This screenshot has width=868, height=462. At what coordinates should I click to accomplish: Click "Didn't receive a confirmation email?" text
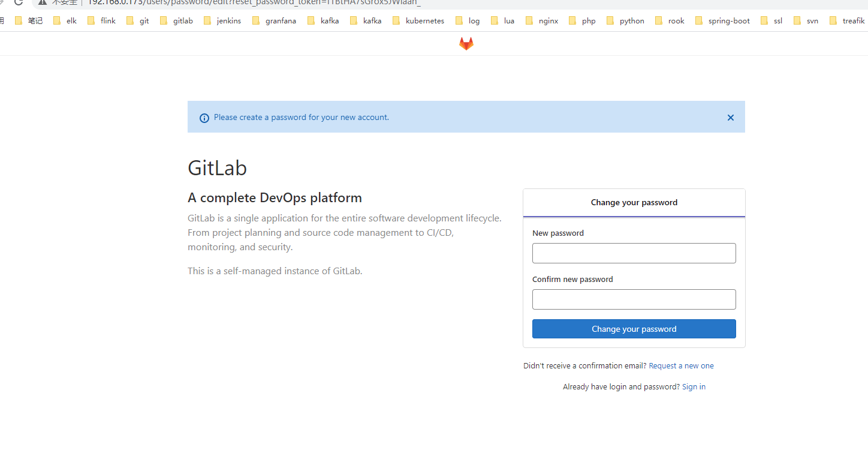585,366
